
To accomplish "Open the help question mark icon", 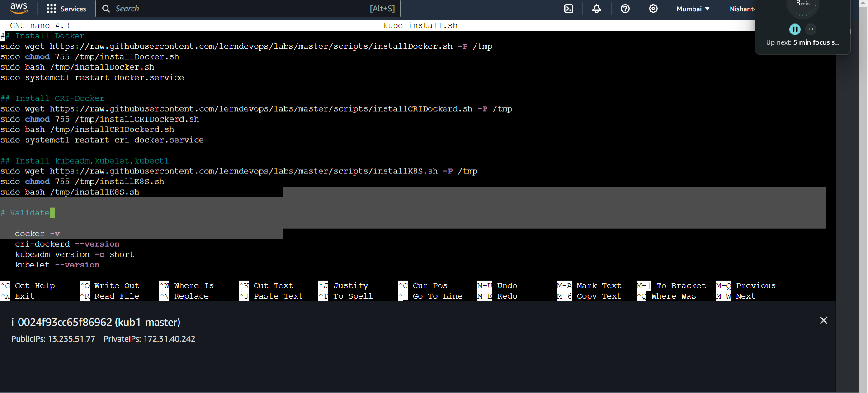I will pos(625,9).
